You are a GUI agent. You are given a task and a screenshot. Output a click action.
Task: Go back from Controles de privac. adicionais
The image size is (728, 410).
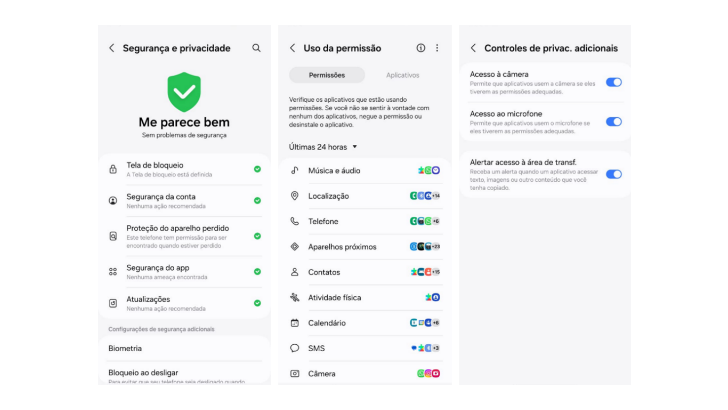473,48
